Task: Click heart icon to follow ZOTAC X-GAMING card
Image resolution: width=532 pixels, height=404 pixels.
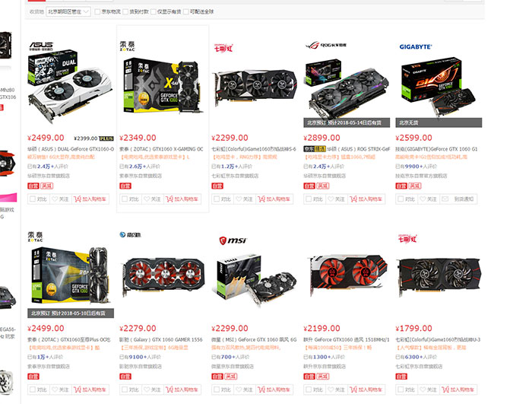Action: click(x=147, y=199)
